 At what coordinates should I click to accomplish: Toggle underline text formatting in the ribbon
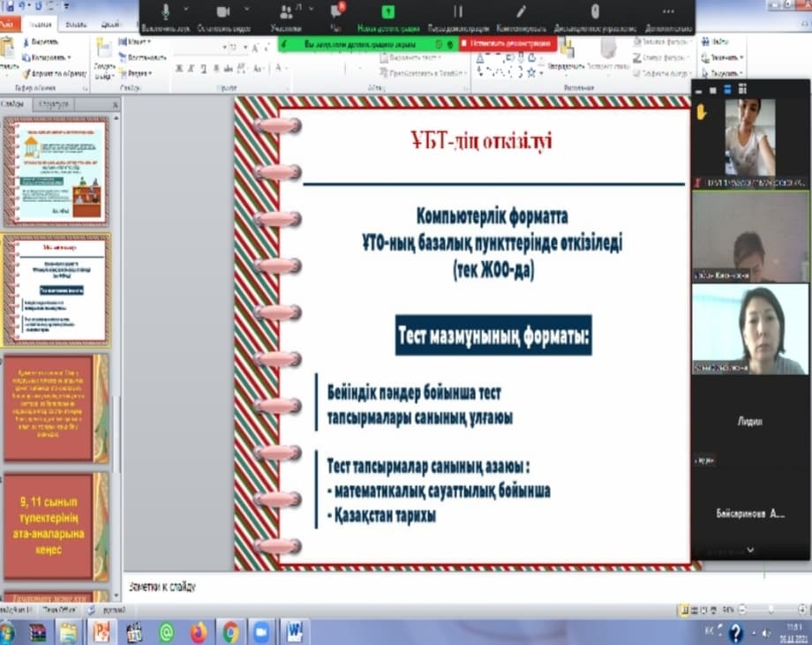click(x=204, y=68)
